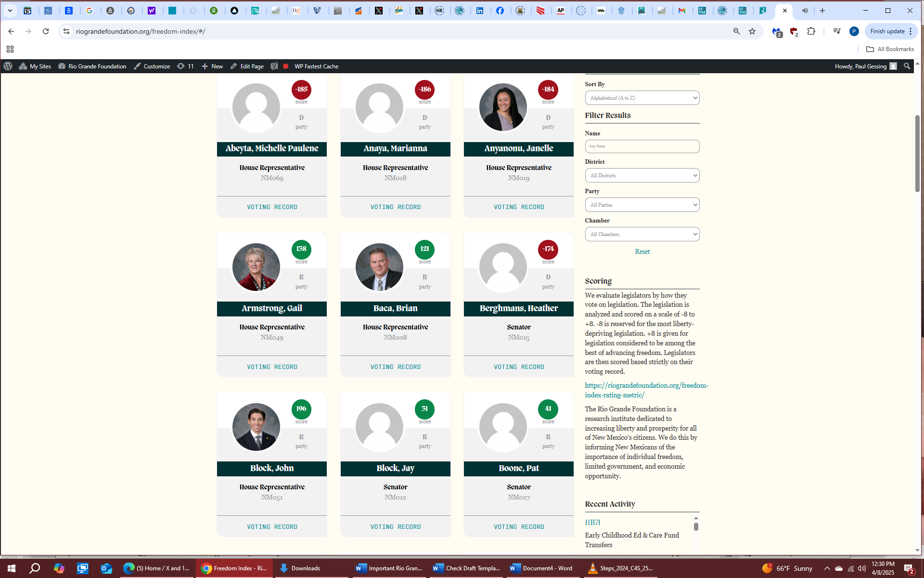Click the browser reload page icon
The height and width of the screenshot is (578, 924).
(46, 31)
